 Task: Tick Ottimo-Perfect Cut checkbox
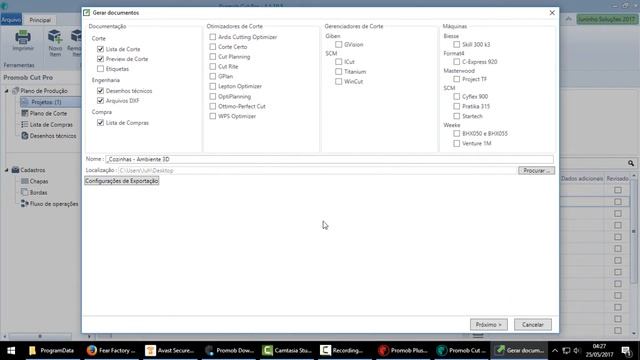(x=213, y=106)
